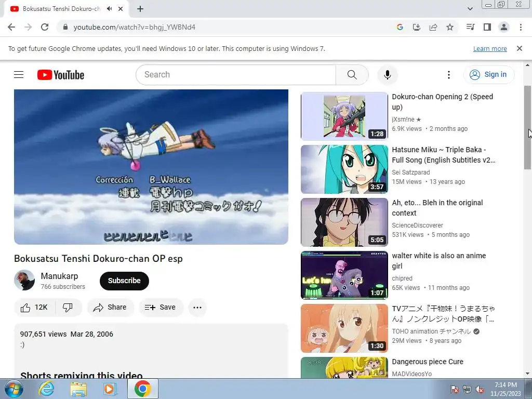
Task: Open Google icon in address bar
Action: [x=400, y=27]
